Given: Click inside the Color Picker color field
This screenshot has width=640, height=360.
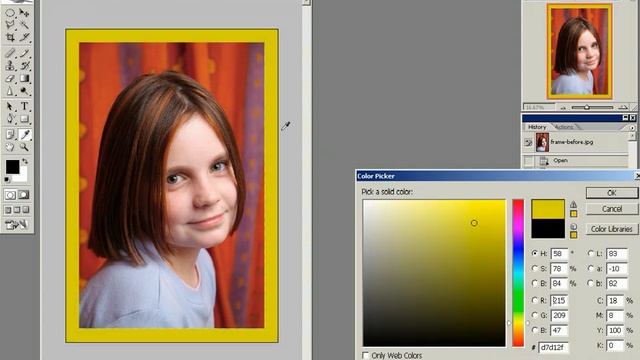Looking at the screenshot, I should [x=434, y=273].
